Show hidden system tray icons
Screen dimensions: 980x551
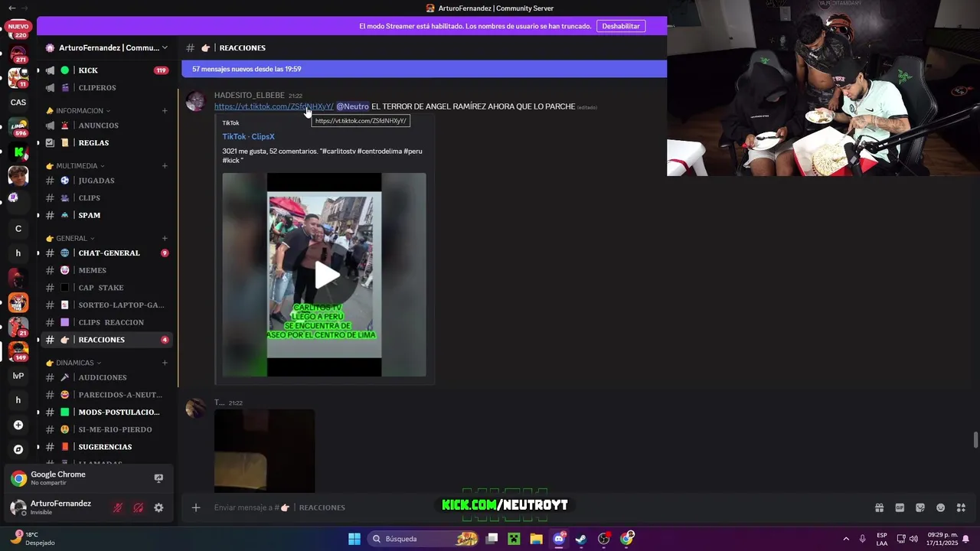point(846,539)
